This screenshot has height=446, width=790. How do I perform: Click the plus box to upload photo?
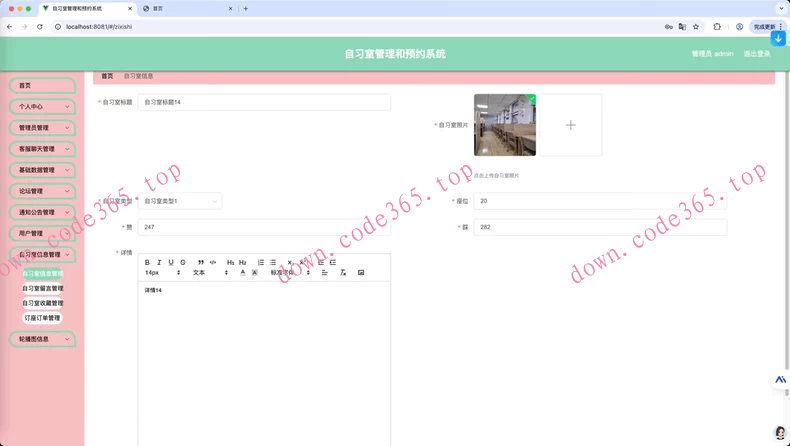coord(570,125)
